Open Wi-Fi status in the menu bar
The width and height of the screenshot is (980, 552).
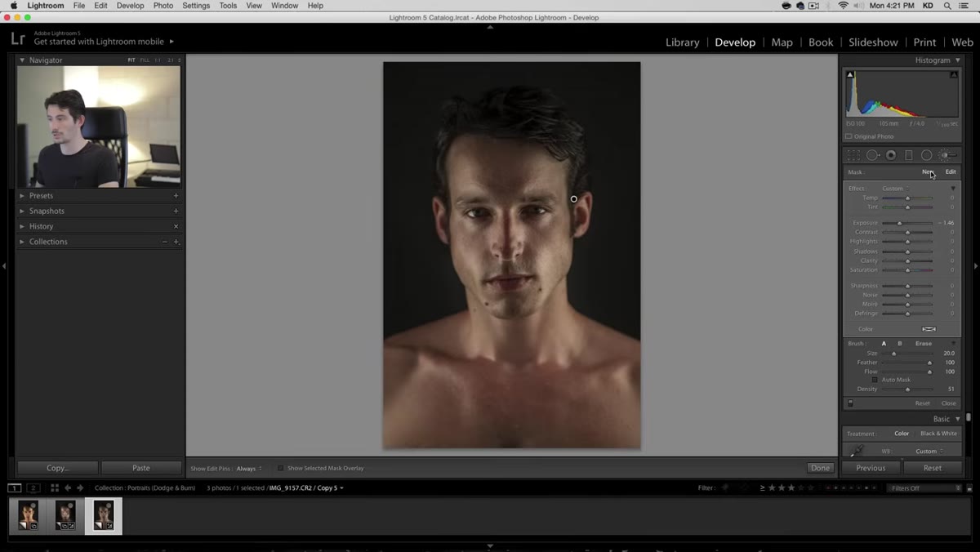[x=843, y=6]
